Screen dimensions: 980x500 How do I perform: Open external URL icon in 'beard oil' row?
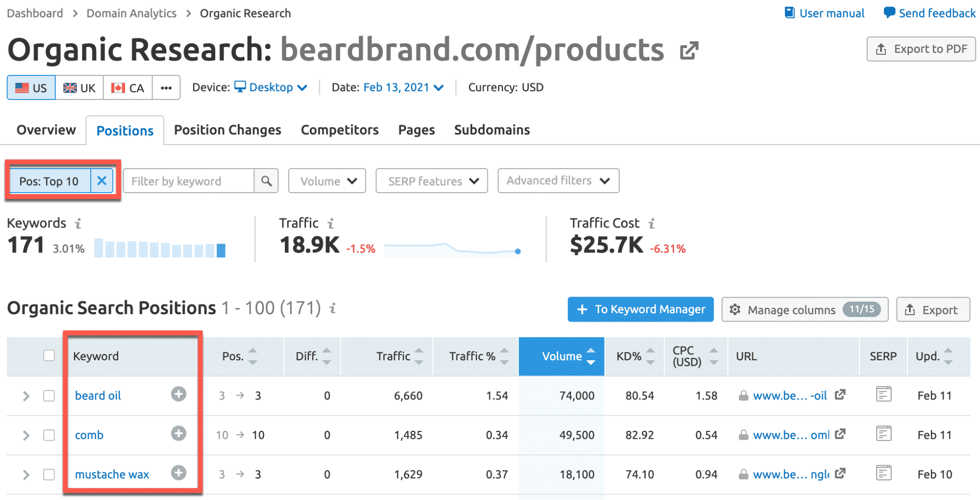(x=840, y=395)
